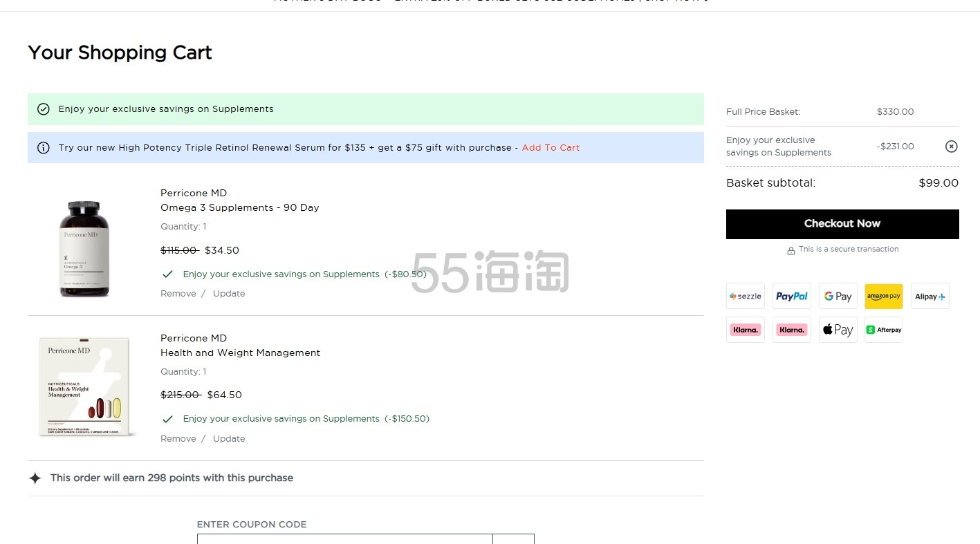The image size is (980, 544).
Task: Remove Health and Weight Management item
Action: (178, 439)
